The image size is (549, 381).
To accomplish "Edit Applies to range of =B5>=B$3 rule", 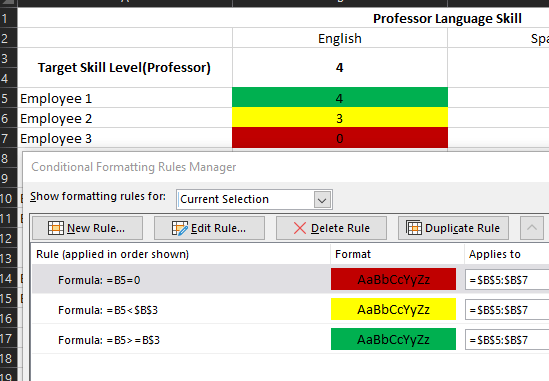I will tap(507, 340).
